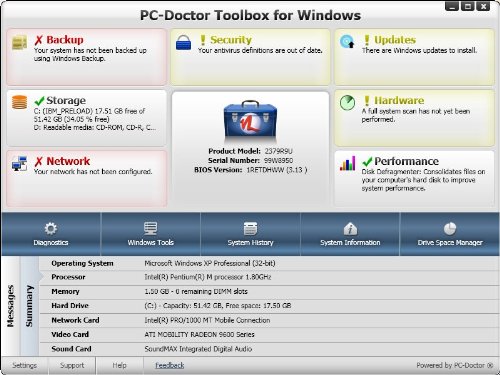Viewport: 500px width, 375px height.
Task: Click the Hard Drive summary row label
Action: coord(70,306)
